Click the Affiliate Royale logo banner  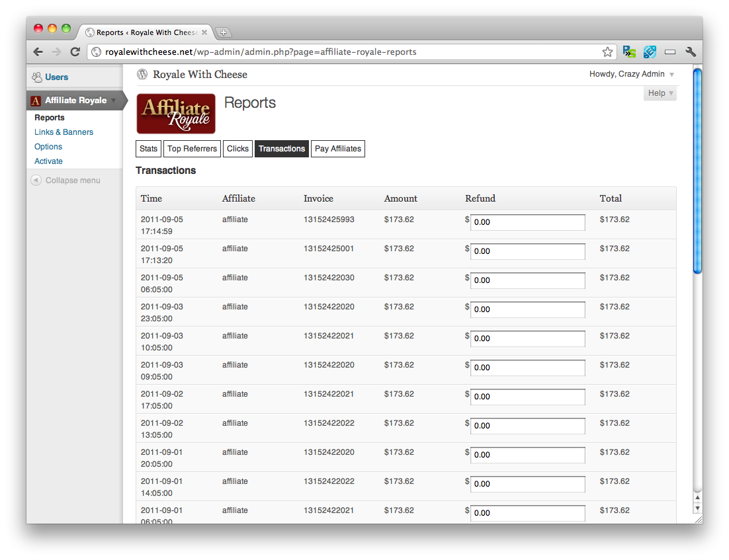tap(175, 114)
